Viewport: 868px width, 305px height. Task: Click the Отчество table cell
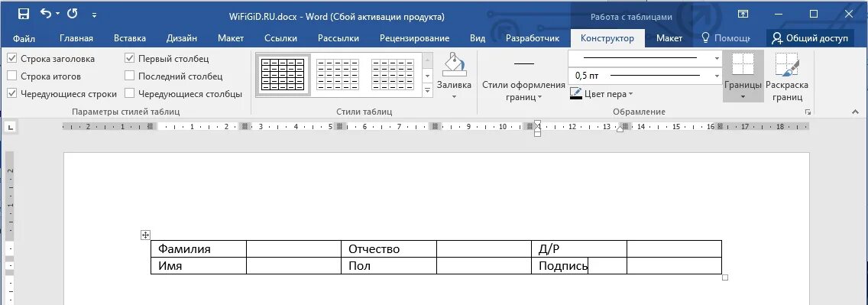(389, 249)
